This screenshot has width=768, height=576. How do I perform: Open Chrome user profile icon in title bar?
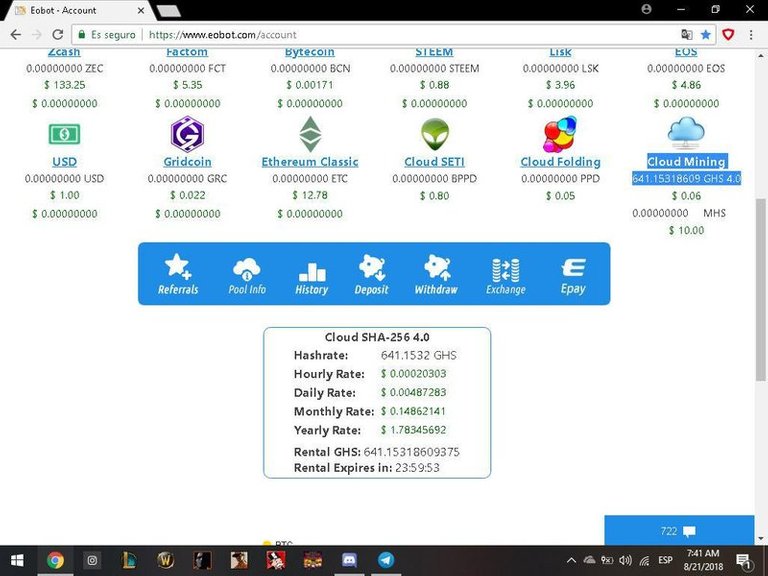[647, 9]
